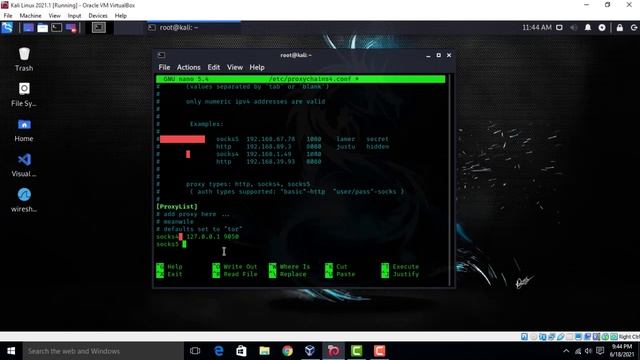This screenshot has width=640, height=360.
Task: Open File Explorer from taskbar
Action: point(264,351)
